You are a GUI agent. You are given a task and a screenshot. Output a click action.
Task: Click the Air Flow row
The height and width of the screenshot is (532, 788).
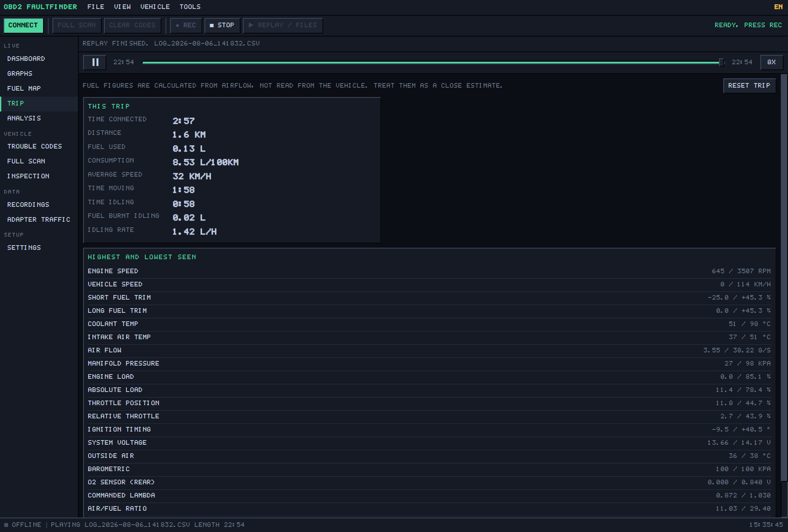429,350
